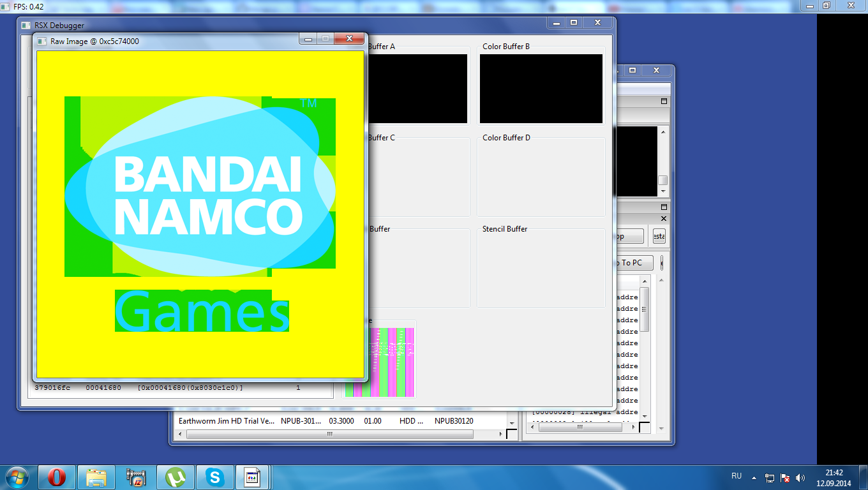
Task: Close the Raw Image window
Action: point(350,39)
